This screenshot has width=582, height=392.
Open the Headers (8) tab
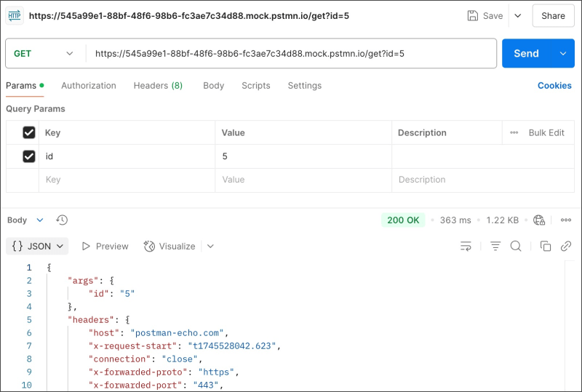158,85
